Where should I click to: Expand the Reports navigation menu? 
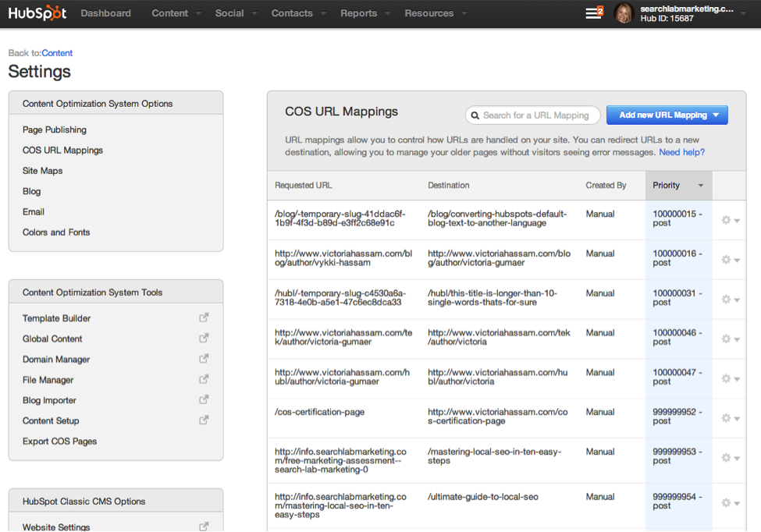tap(365, 13)
